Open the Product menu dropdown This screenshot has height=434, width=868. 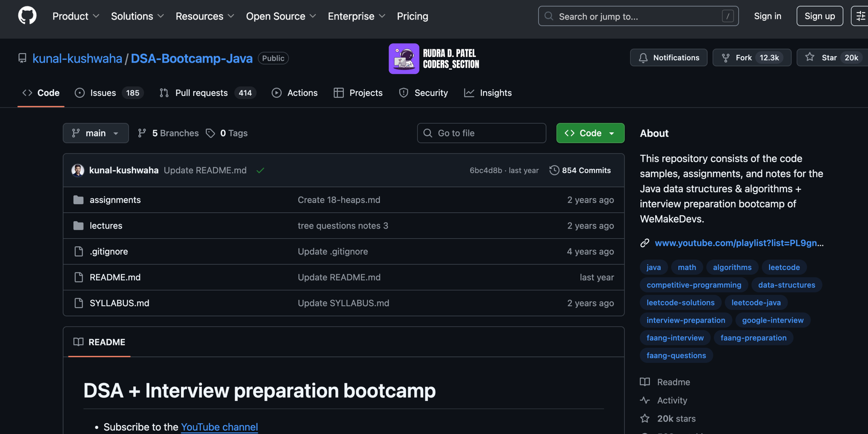75,16
